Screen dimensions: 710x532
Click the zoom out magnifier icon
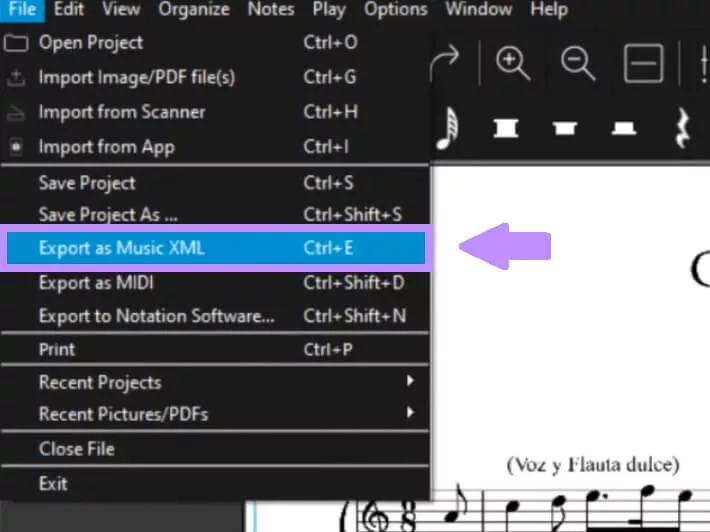[x=578, y=63]
